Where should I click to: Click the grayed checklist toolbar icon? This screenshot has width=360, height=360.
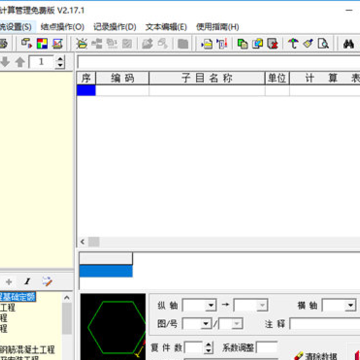(127, 44)
